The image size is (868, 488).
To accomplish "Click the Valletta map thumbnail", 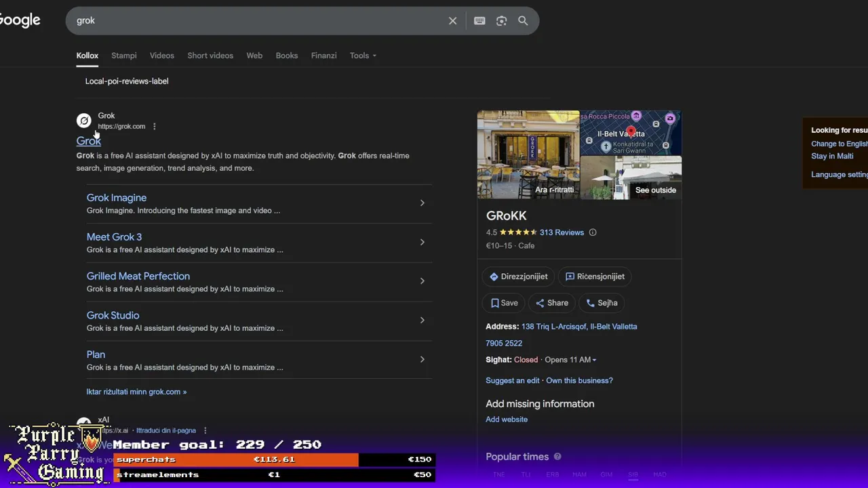I will [631, 133].
